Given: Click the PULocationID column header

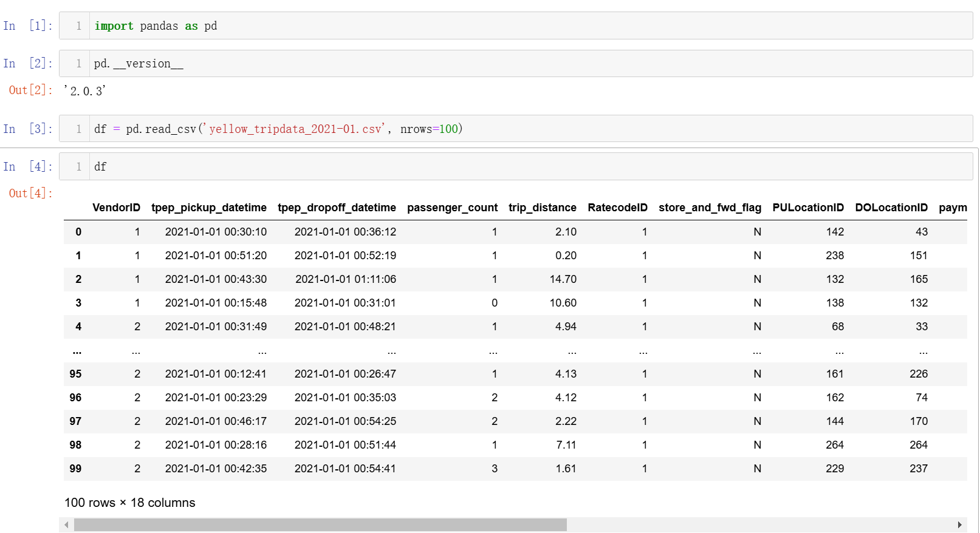Looking at the screenshot, I should pyautogui.click(x=808, y=208).
